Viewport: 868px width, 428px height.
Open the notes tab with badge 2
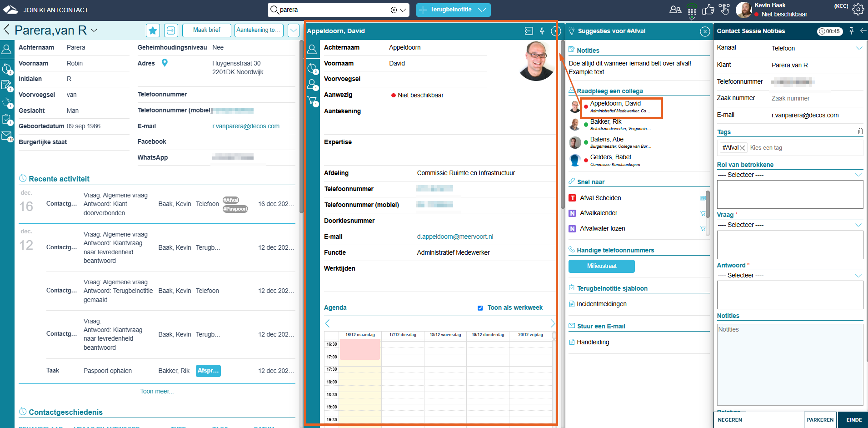(7, 86)
